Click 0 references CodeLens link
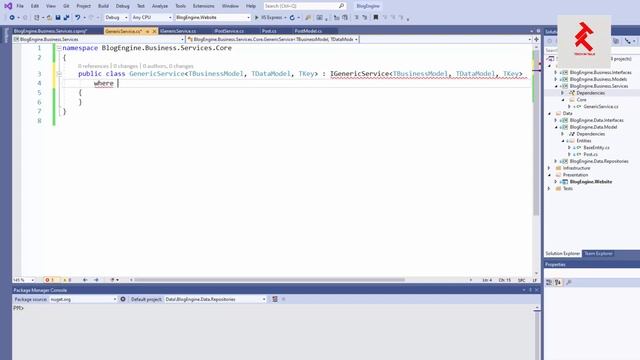Screen dimensions: 640x360 (x=93, y=66)
